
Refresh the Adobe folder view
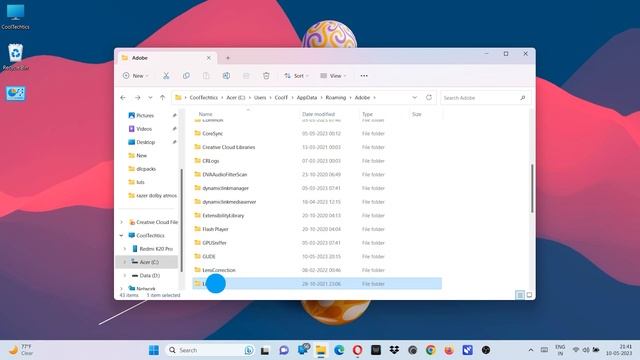click(x=429, y=98)
